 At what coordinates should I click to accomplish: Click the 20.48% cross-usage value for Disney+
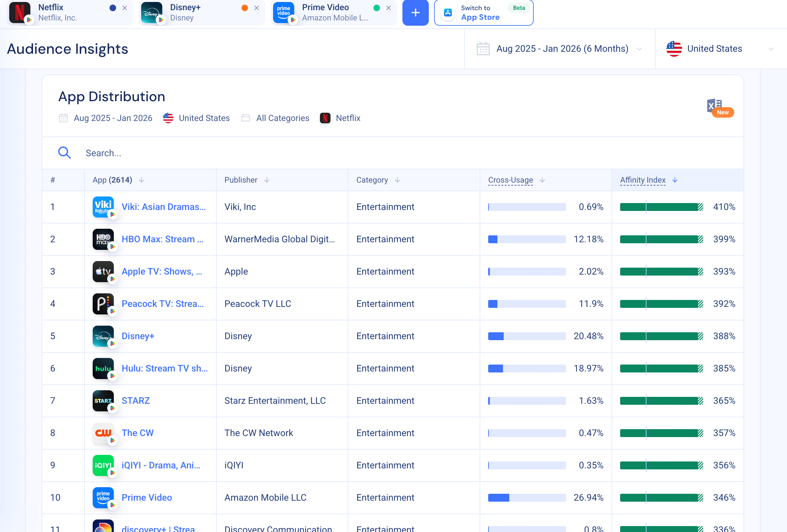[x=588, y=336]
